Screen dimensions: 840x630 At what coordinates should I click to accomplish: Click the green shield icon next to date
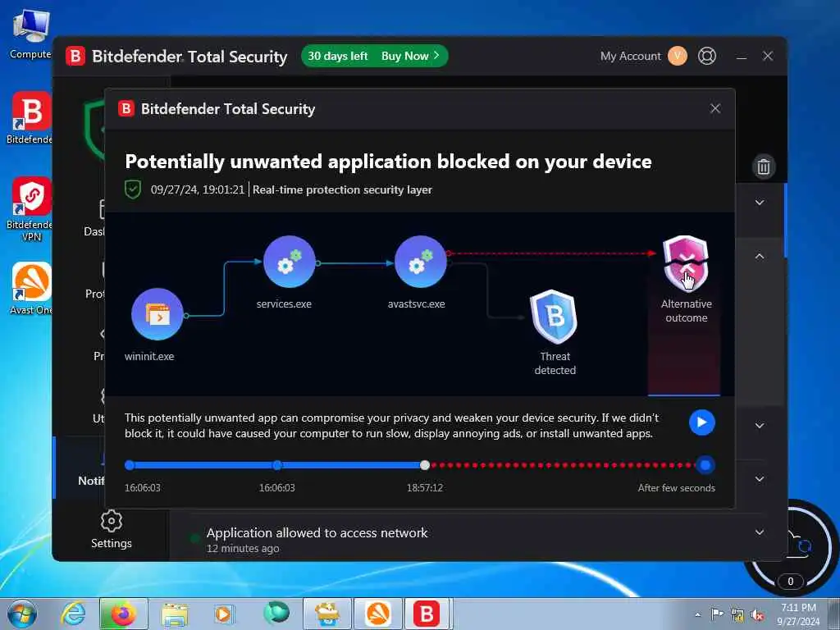coord(133,189)
